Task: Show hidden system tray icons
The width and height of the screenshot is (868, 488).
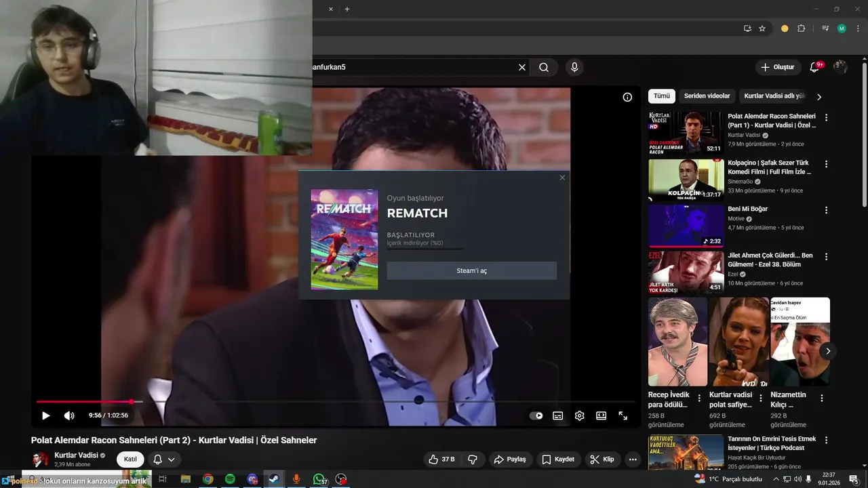Action: click(776, 479)
